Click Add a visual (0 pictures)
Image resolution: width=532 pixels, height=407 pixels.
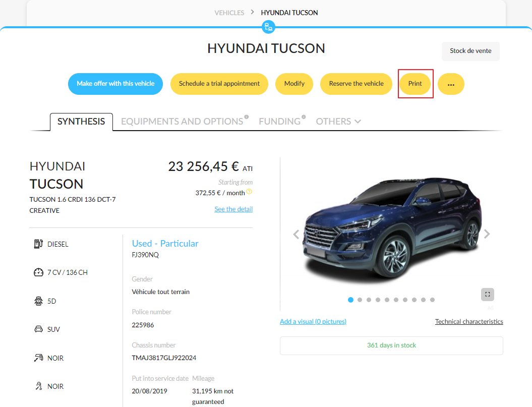click(x=313, y=321)
